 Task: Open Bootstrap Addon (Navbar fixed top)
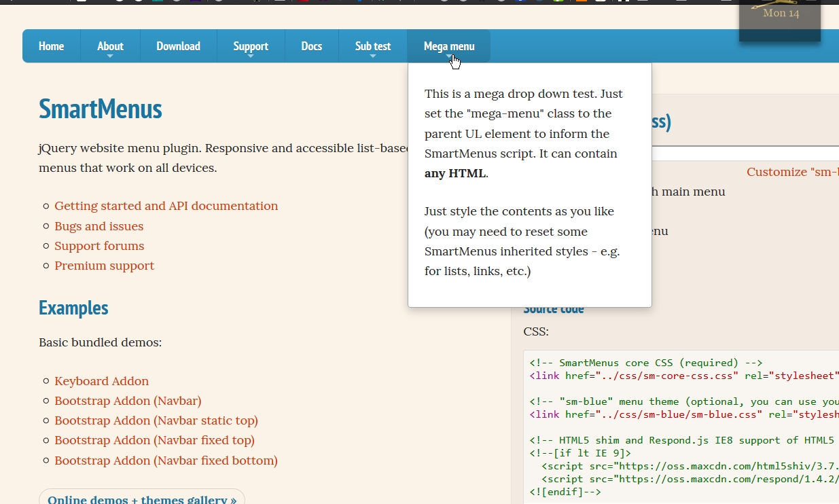(154, 440)
